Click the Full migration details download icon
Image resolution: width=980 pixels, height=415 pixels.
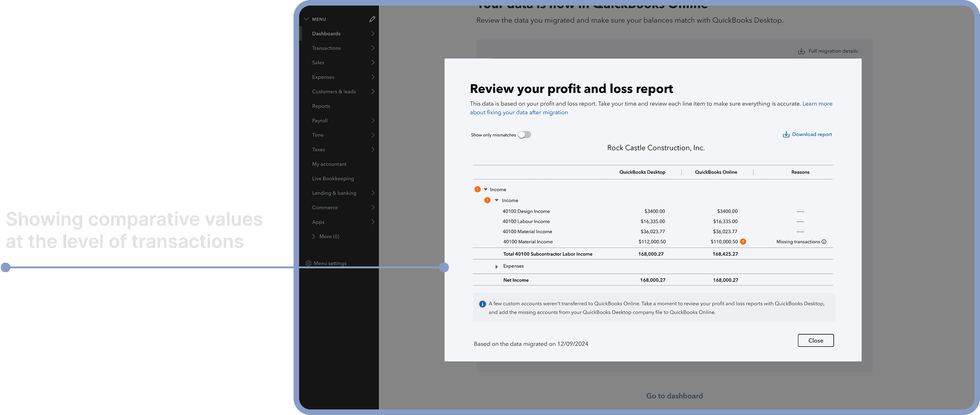click(801, 51)
